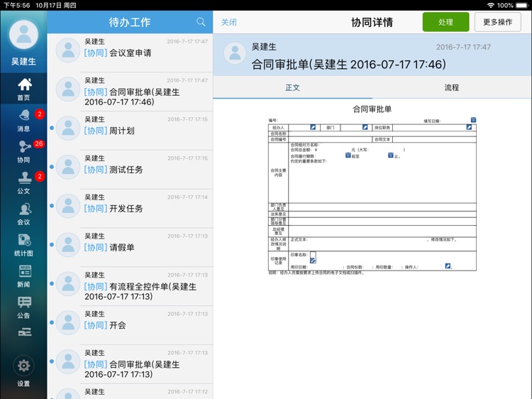
Task: Open the 会议室申请 list item
Action: pos(130,53)
